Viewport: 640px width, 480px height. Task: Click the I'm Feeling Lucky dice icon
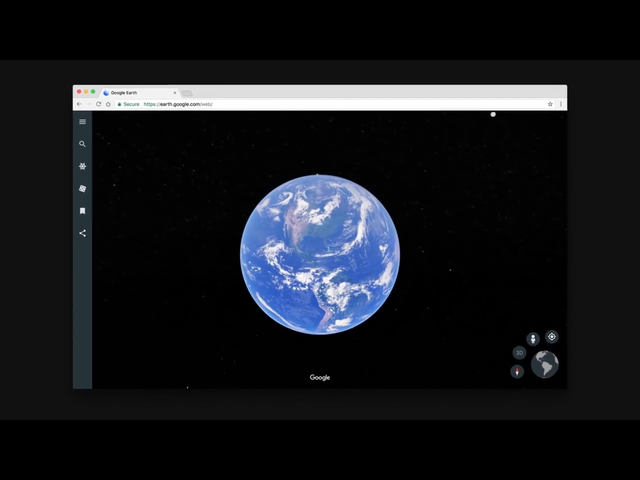(x=82, y=189)
